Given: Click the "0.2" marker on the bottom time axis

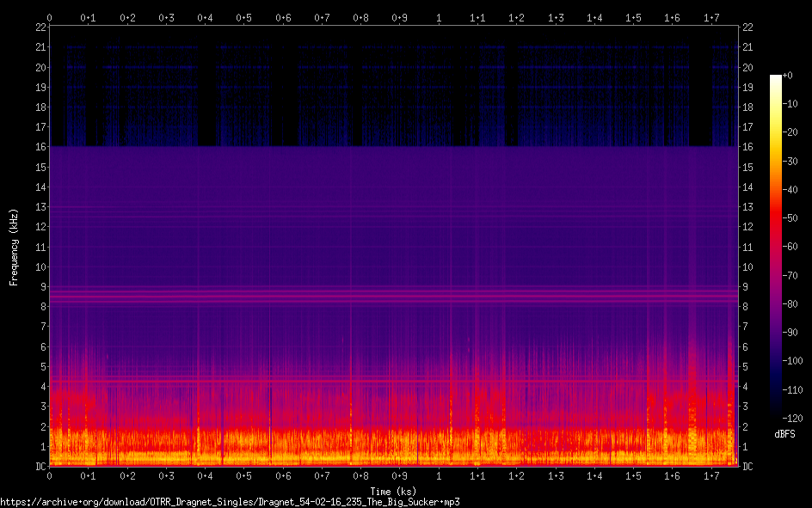Looking at the screenshot, I should tap(127, 476).
